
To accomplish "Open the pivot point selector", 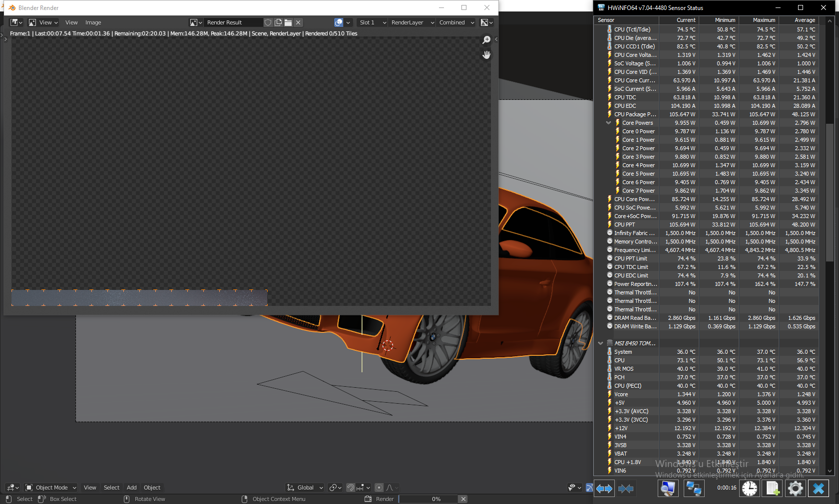I will click(x=335, y=488).
